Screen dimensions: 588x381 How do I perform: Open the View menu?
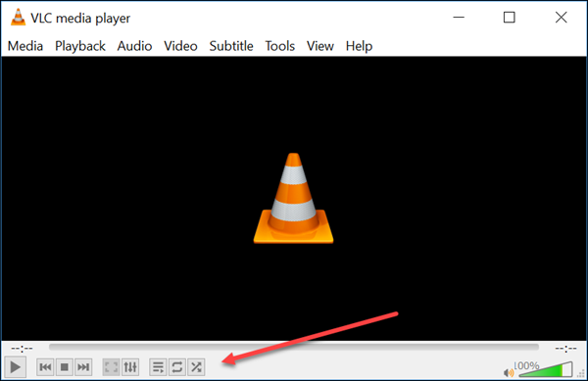click(320, 46)
